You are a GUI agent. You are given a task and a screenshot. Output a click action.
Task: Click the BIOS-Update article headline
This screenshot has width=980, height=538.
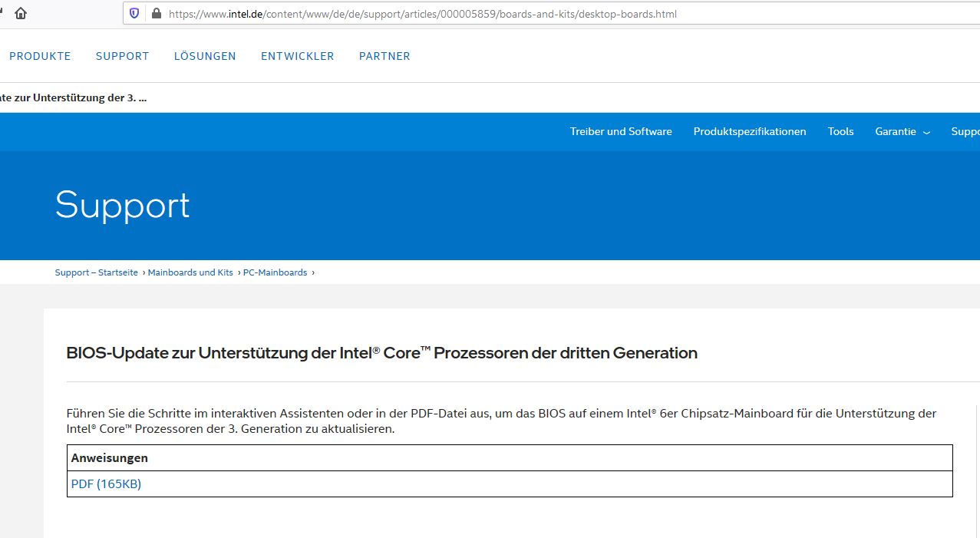click(x=382, y=353)
